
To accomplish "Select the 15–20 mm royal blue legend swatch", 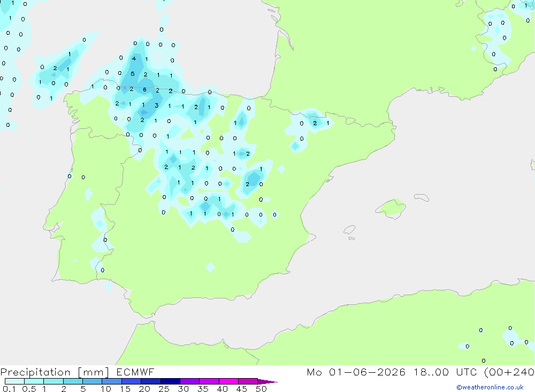I will pos(132,381).
